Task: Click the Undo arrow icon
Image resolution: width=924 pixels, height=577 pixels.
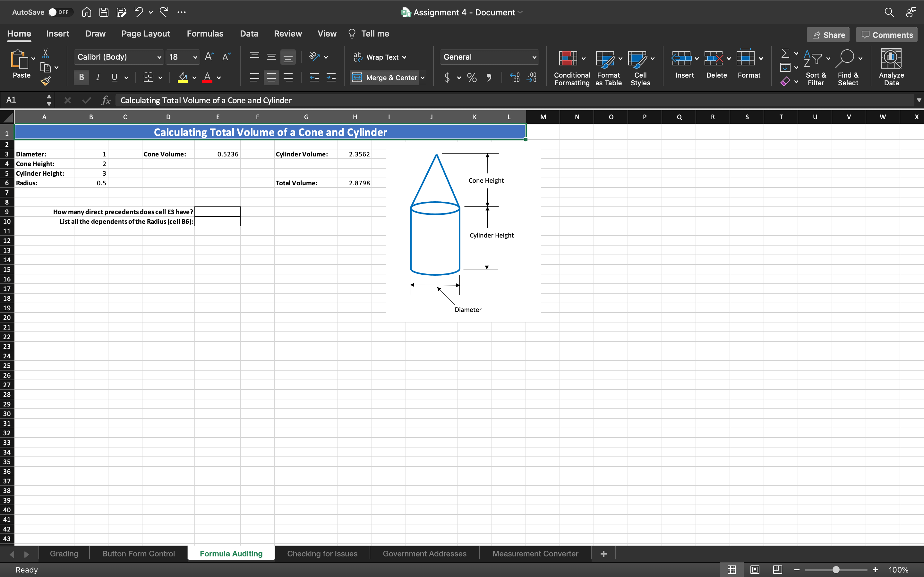Action: coord(138,12)
